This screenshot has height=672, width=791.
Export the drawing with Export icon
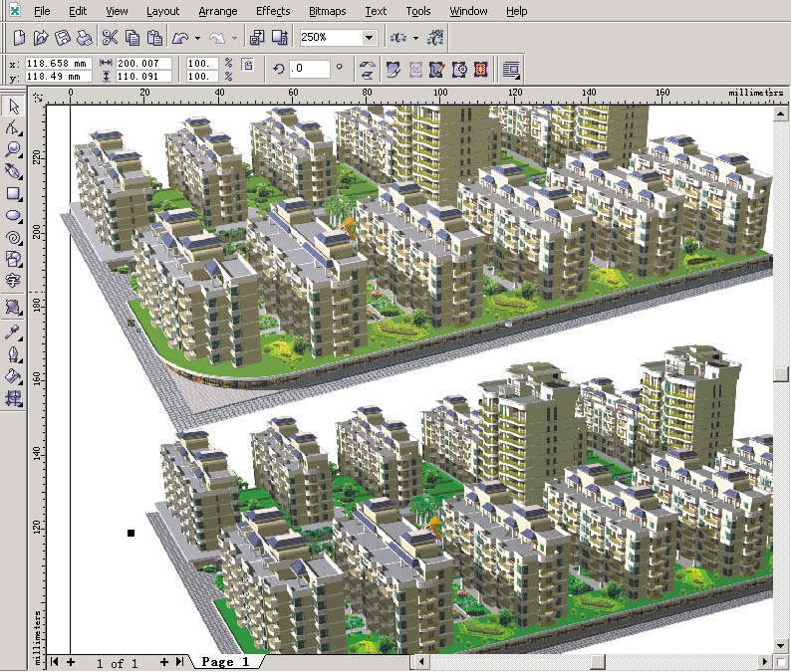[x=280, y=38]
